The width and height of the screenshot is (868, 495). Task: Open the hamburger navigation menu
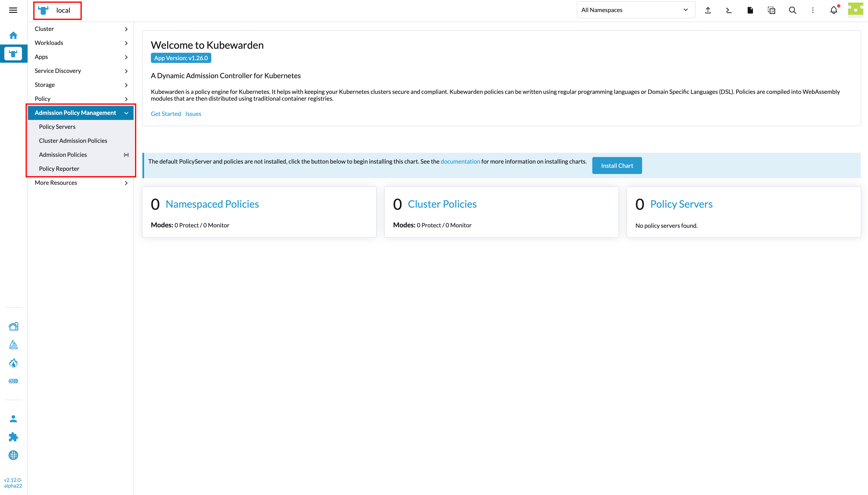(13, 10)
